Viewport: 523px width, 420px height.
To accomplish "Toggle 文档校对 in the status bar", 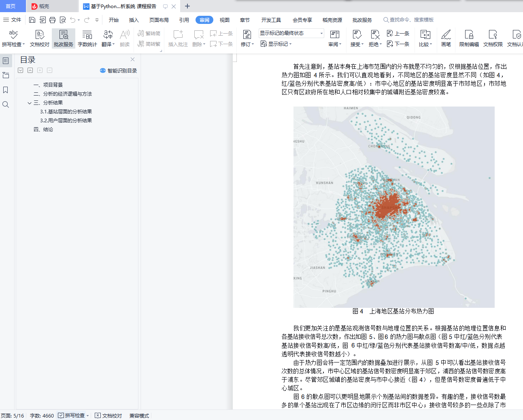I will point(108,416).
